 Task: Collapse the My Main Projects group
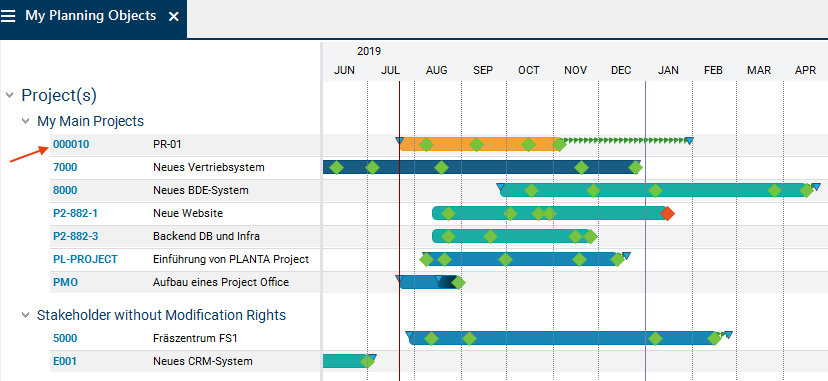click(x=25, y=121)
